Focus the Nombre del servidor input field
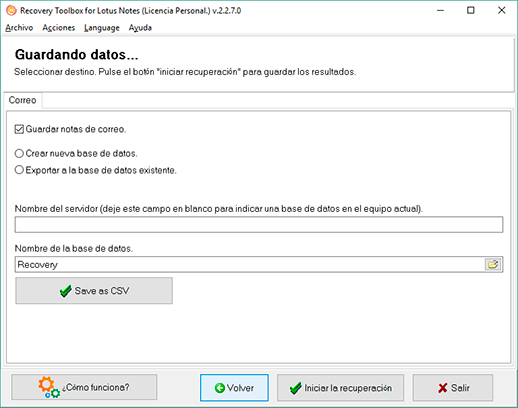 259,224
